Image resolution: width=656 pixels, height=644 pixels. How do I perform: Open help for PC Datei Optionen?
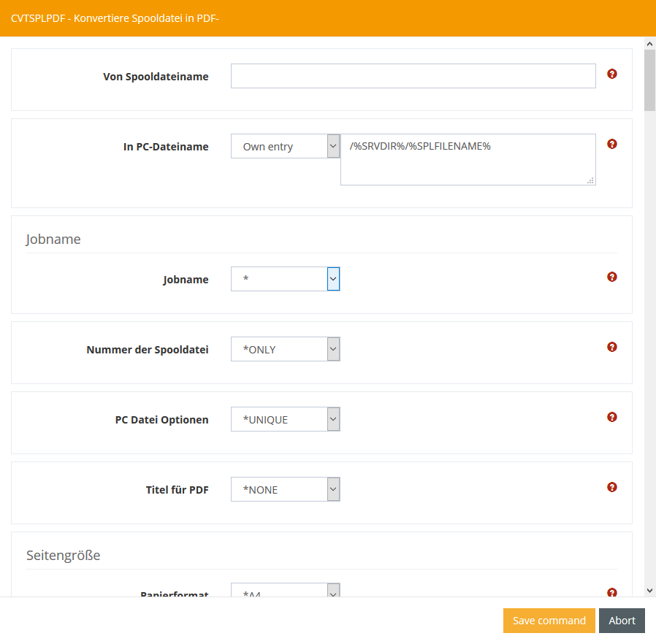coord(612,417)
